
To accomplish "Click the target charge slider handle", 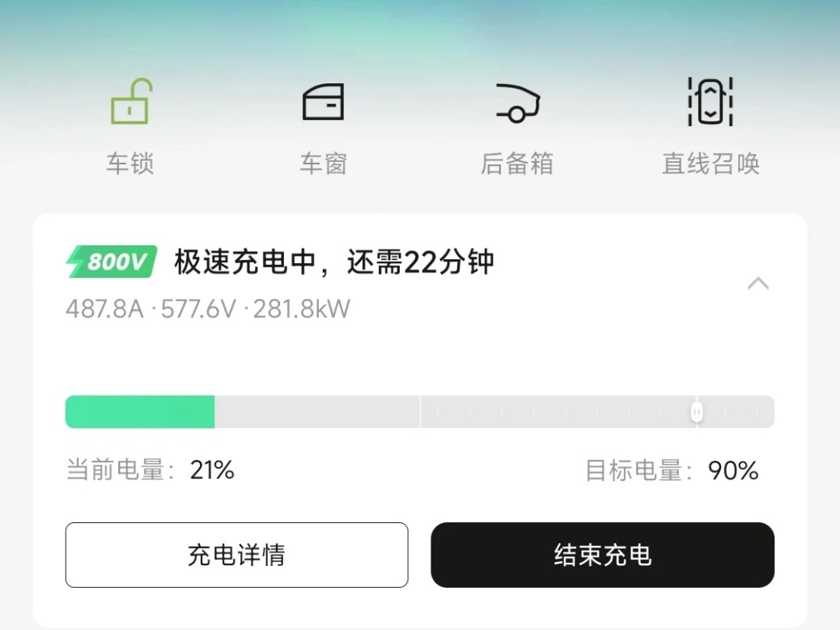I will (697, 412).
